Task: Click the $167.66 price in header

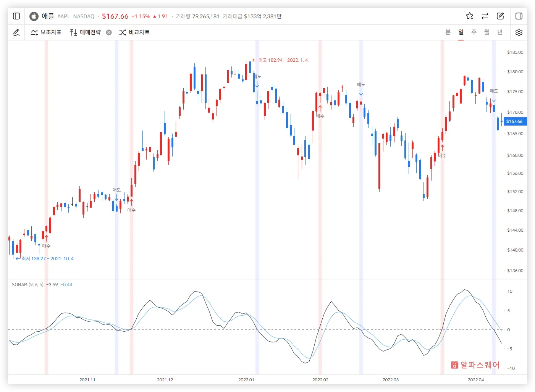Action: click(115, 16)
